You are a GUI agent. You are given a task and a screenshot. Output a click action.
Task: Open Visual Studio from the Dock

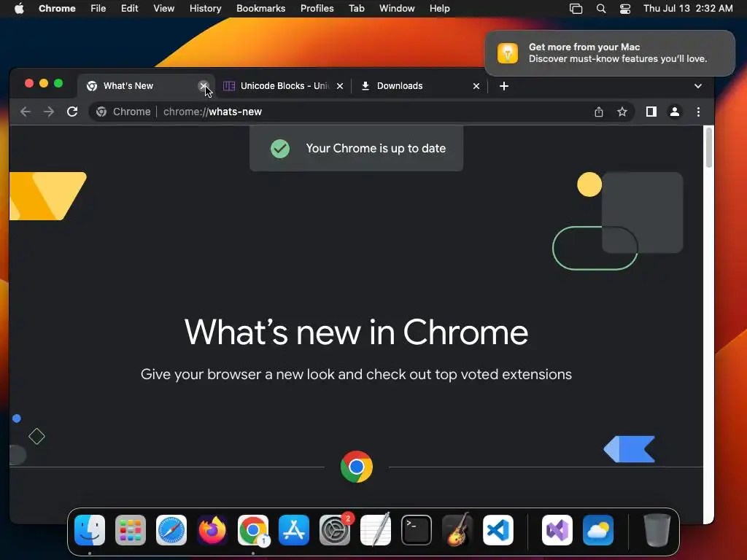[557, 530]
